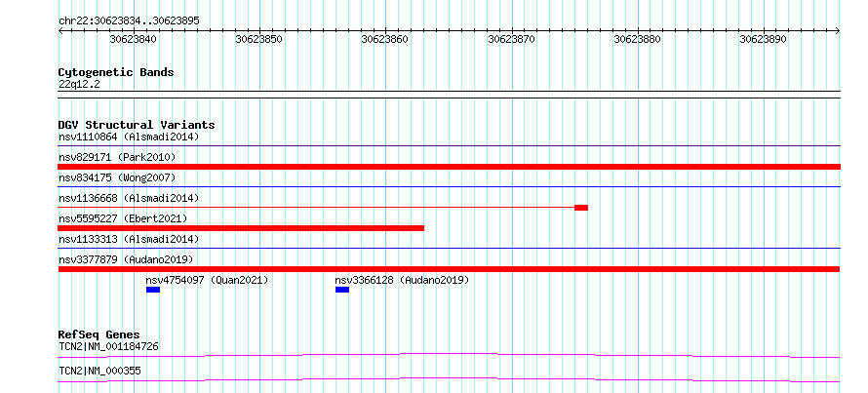Open gene TCN2|NM_000355
Viewport: 868px width, 393px height.
(99, 371)
